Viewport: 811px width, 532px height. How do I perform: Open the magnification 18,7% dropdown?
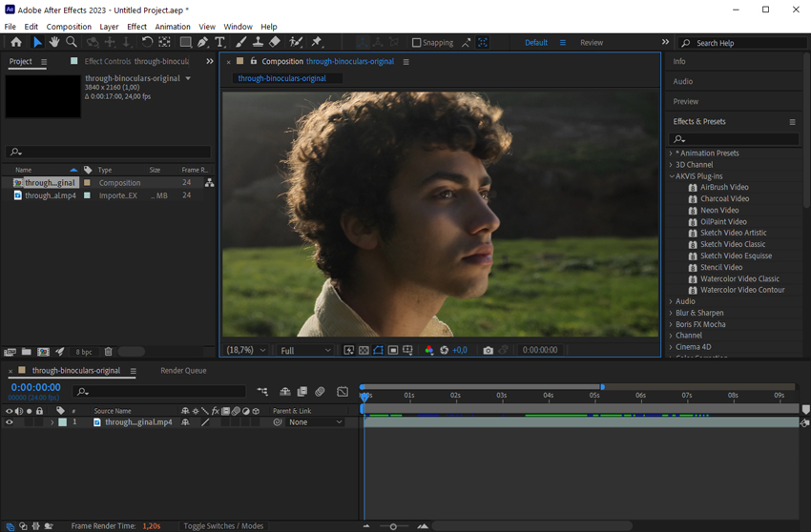click(245, 350)
